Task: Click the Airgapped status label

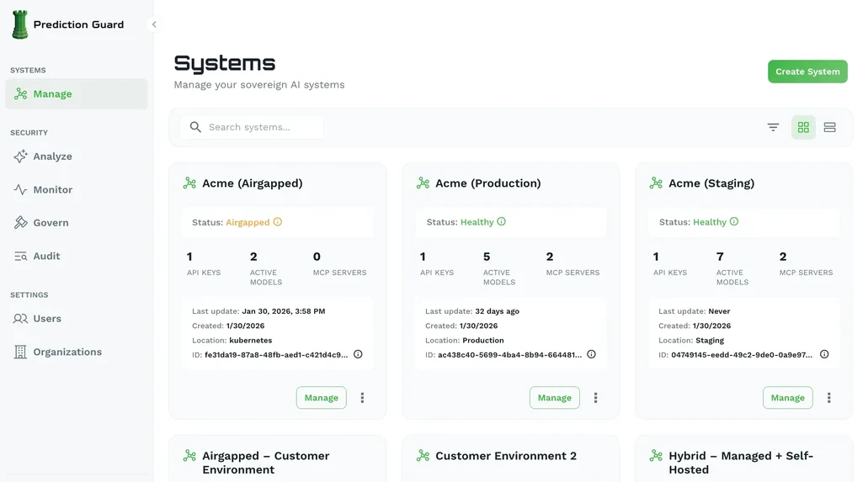Action: click(248, 222)
